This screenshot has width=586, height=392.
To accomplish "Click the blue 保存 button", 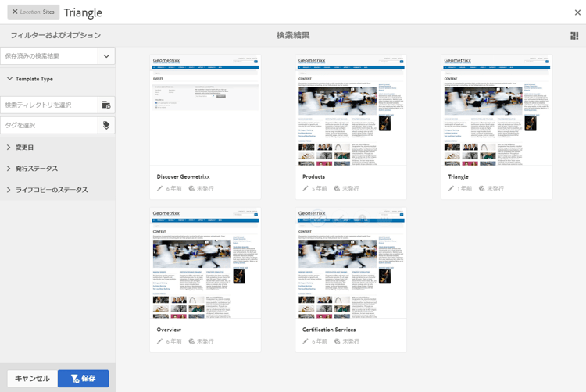I will 84,379.
